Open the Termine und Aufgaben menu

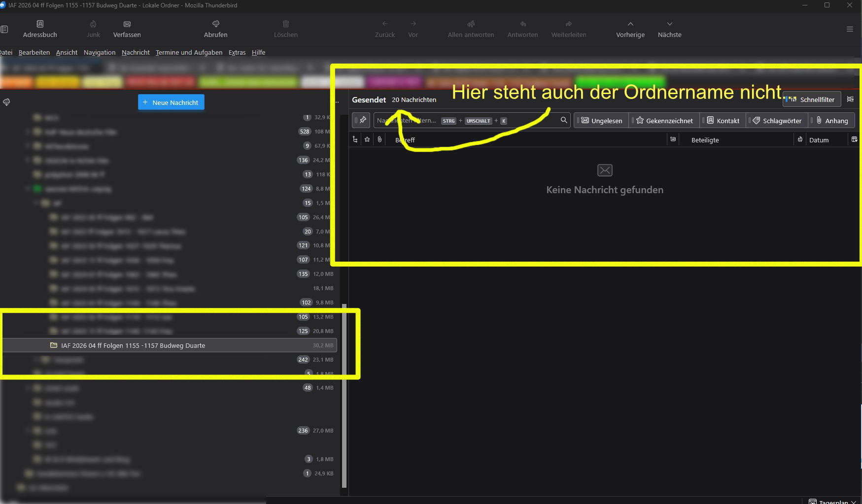[x=189, y=53]
